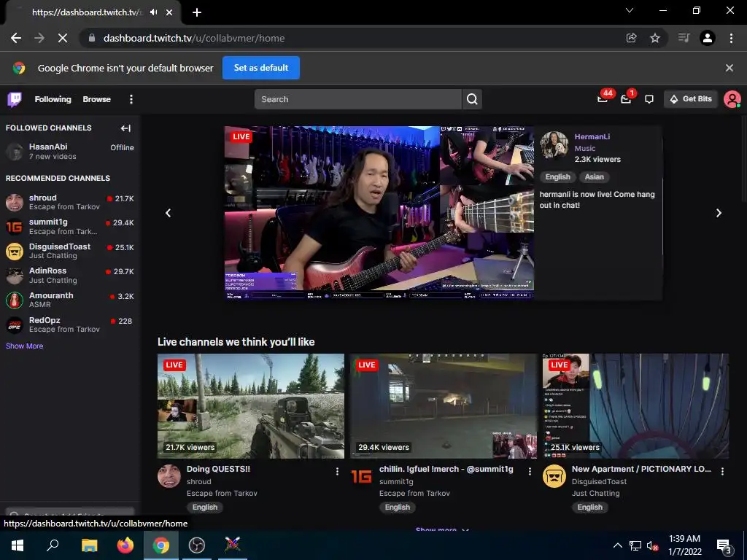
Task: Click the Twitch logo home icon
Action: click(x=15, y=99)
